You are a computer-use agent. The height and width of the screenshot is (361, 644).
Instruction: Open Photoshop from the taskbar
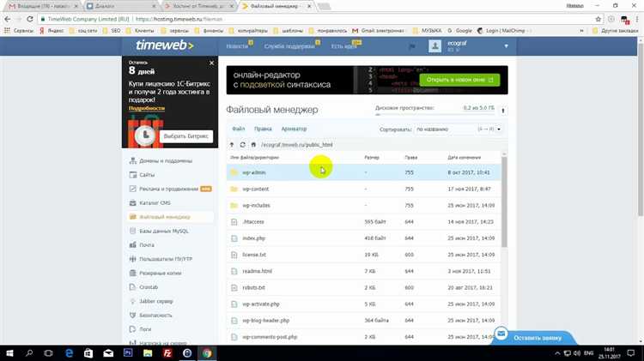coord(128,353)
